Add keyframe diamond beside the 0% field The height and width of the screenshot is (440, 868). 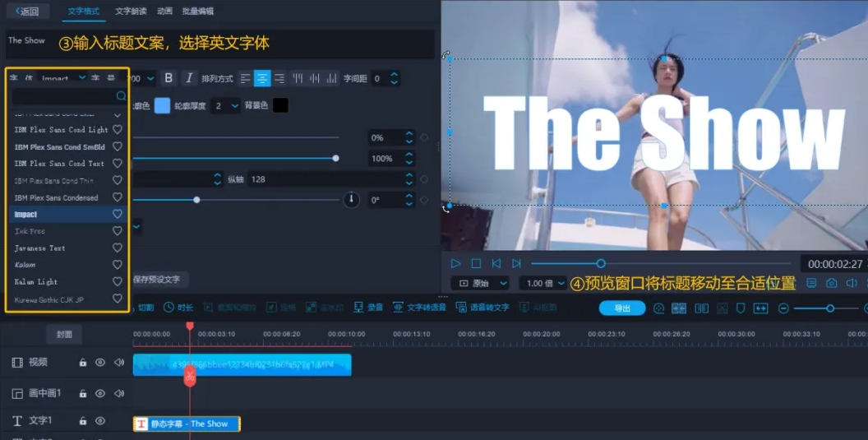click(424, 137)
